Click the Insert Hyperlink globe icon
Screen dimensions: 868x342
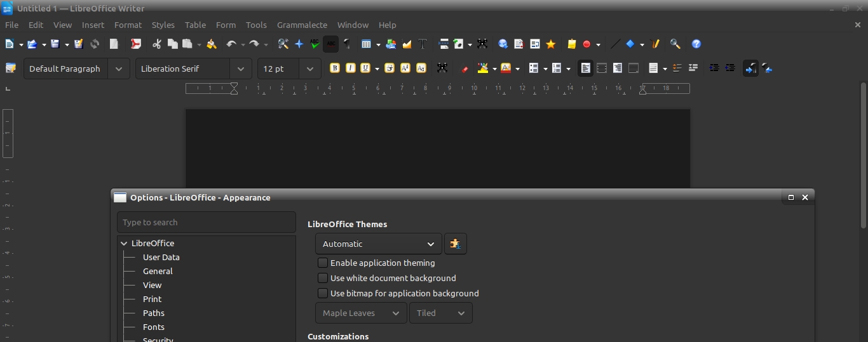503,44
